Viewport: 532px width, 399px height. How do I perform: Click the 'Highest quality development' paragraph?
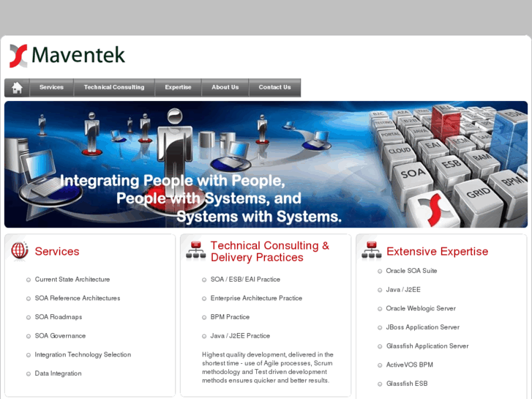click(268, 368)
